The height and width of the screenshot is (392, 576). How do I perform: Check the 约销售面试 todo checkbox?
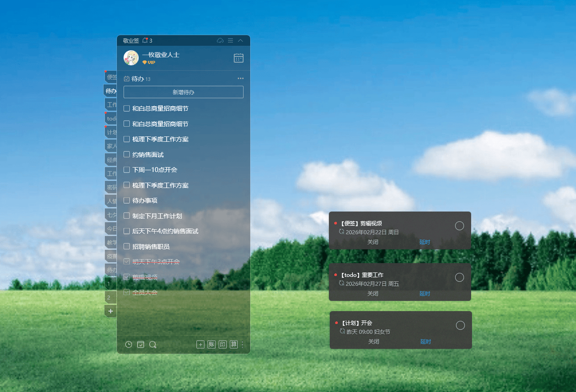pyautogui.click(x=127, y=154)
